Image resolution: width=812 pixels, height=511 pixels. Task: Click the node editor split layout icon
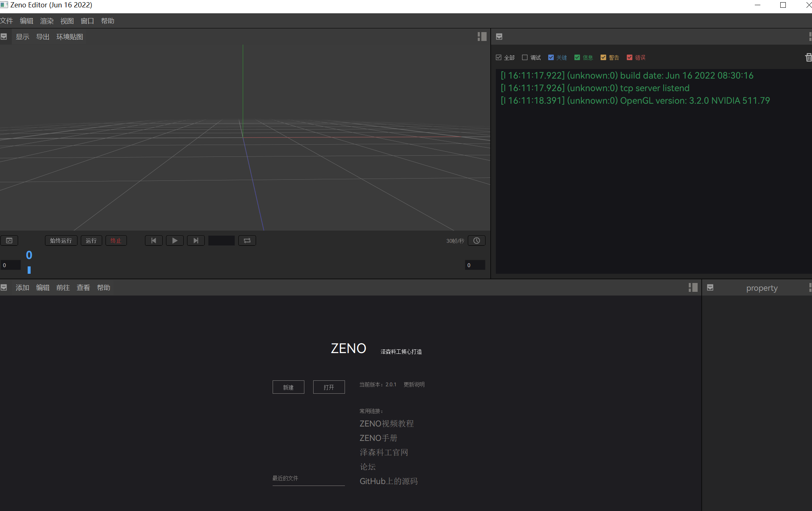pyautogui.click(x=693, y=287)
